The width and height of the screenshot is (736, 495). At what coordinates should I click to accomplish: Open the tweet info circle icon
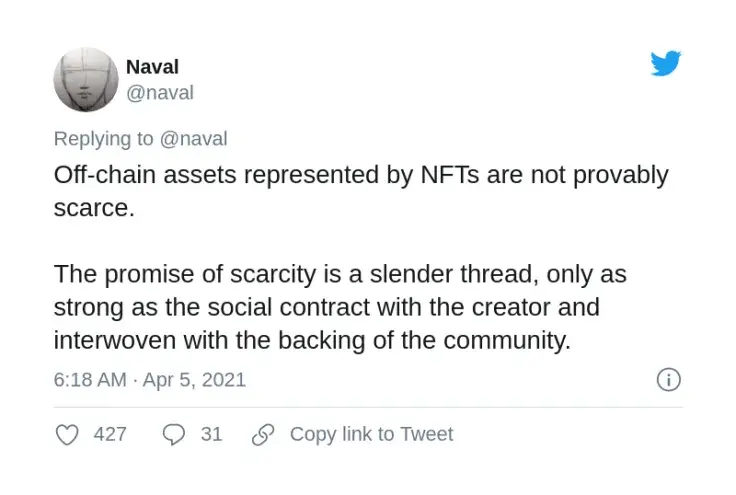click(668, 380)
